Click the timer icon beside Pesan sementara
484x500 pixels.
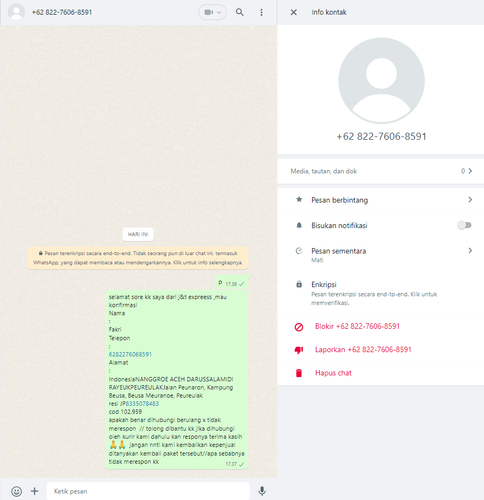(x=299, y=251)
